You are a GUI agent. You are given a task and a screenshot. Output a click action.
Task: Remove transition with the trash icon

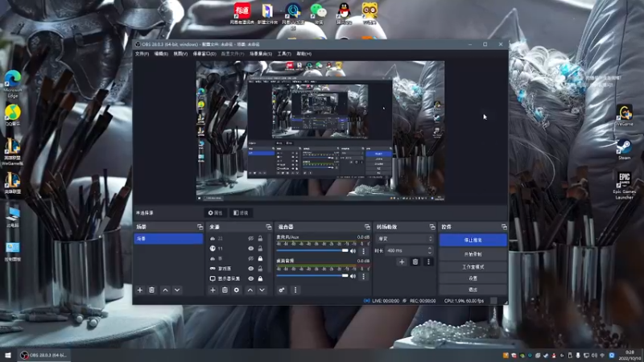coord(415,262)
